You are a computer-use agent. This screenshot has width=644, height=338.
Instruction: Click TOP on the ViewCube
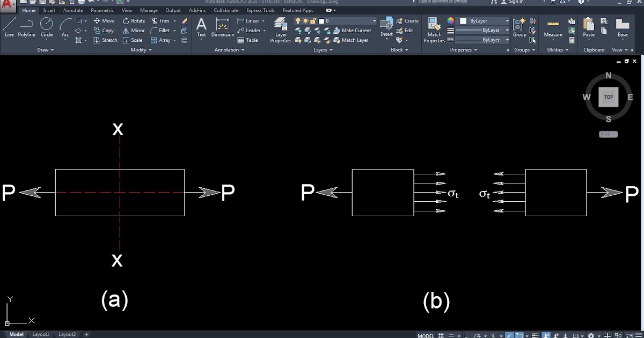pyautogui.click(x=608, y=97)
